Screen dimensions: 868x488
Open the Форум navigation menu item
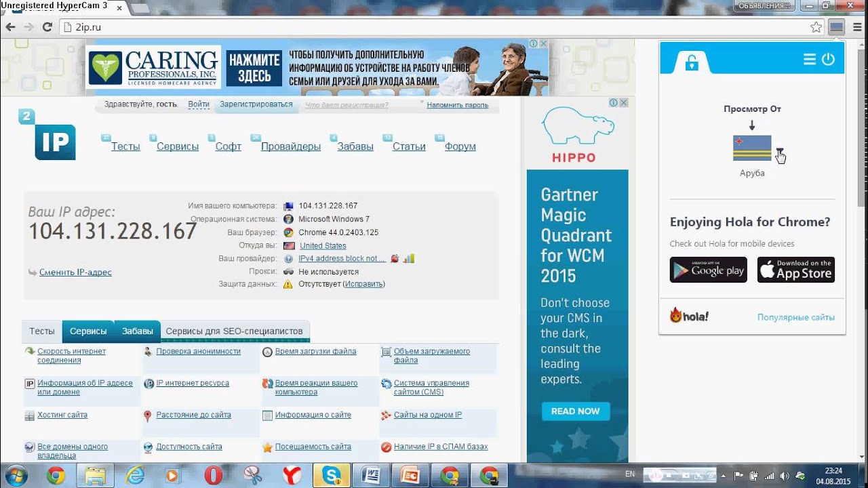pos(460,146)
